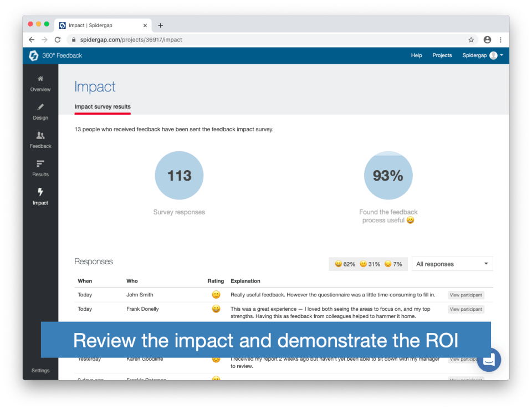Open the Design pencil section

click(x=40, y=112)
